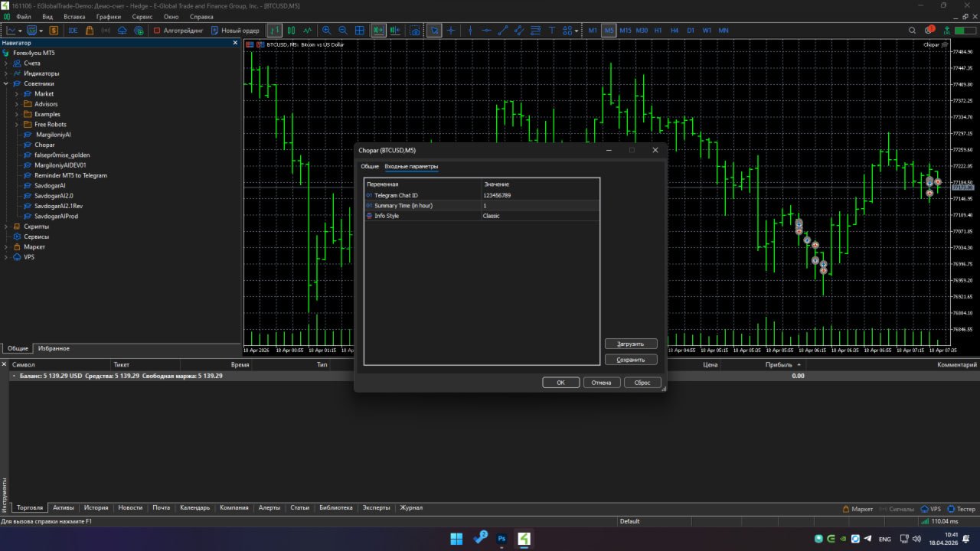Switch to the Общие tab in dialog
Screen dimensions: 980x551
coord(370,166)
